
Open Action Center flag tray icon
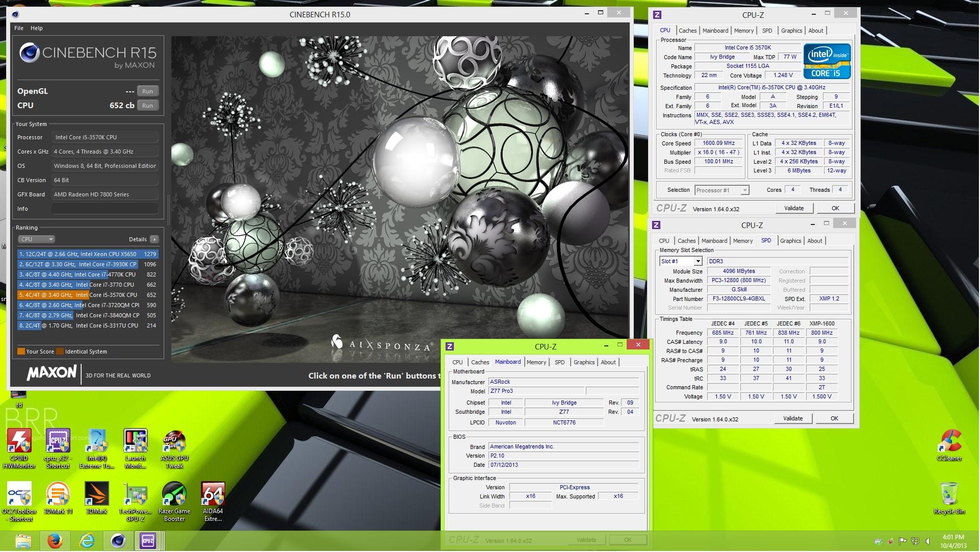[903, 542]
